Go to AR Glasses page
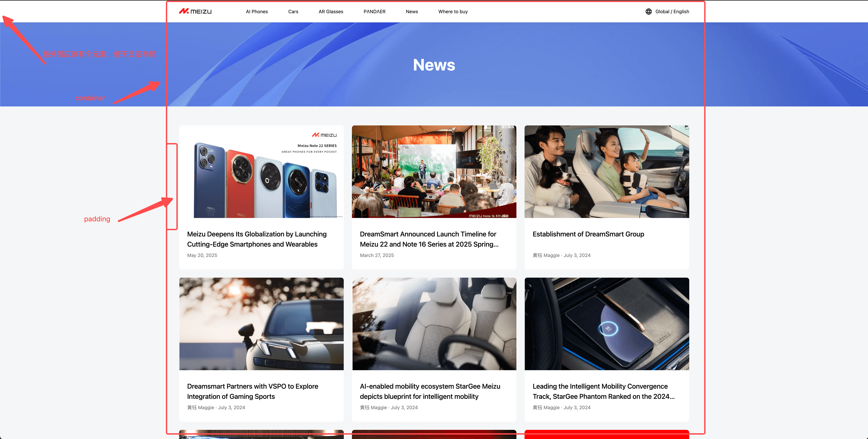 coord(331,12)
